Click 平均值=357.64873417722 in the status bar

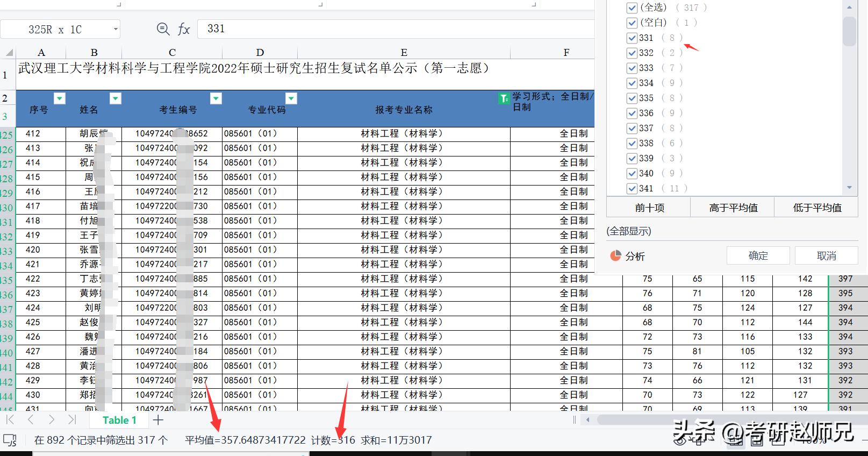point(245,440)
